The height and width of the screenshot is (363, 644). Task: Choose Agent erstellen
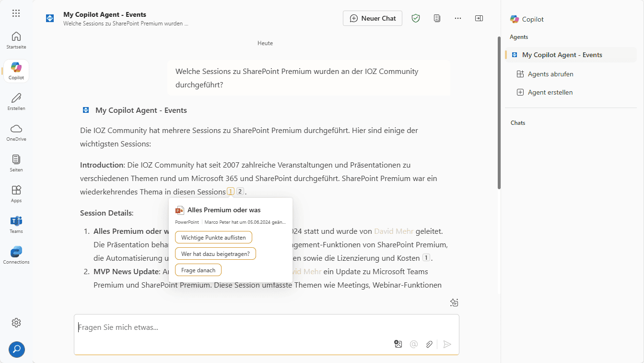(x=550, y=92)
